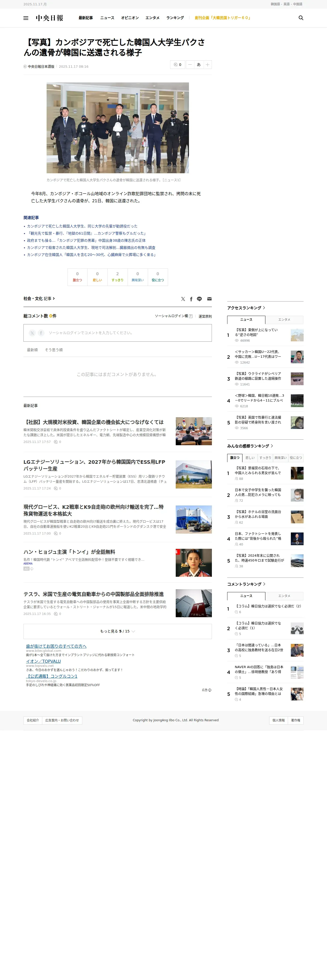Open 【社説】大規模対米投資 article headline
The width and height of the screenshot is (327, 980).
pyautogui.click(x=94, y=422)
